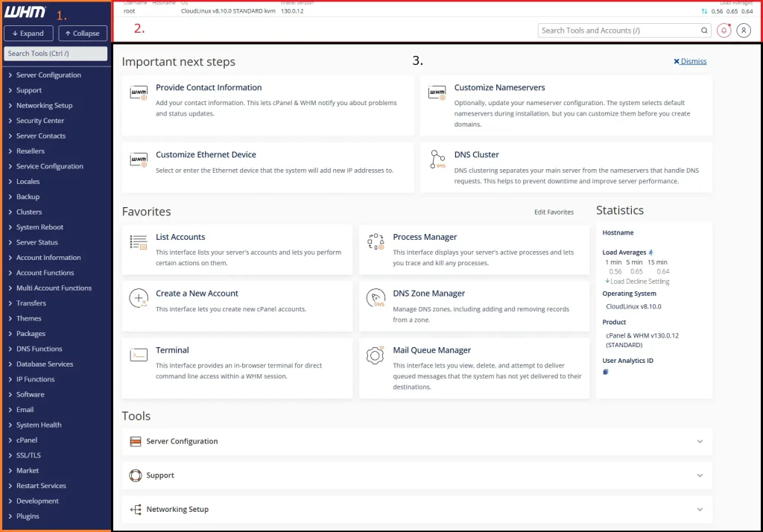Open the Email sidebar menu
Viewport: 763px width, 532px height.
click(25, 410)
